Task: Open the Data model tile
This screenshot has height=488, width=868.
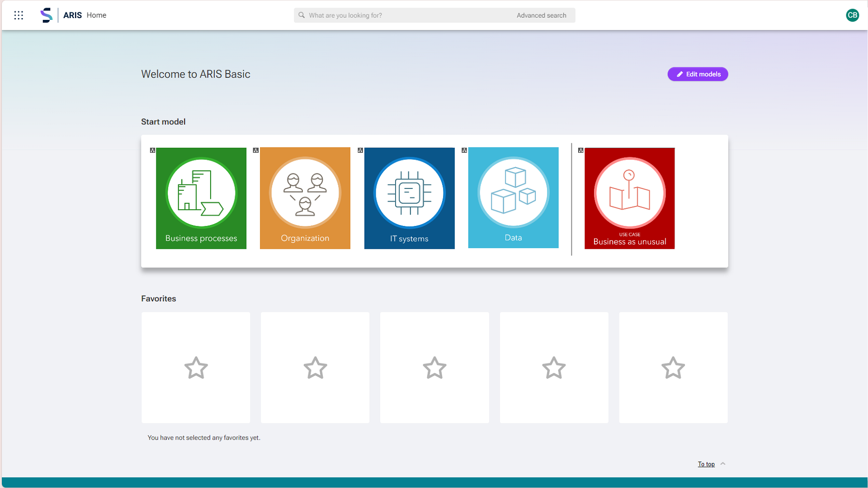Action: 513,198
